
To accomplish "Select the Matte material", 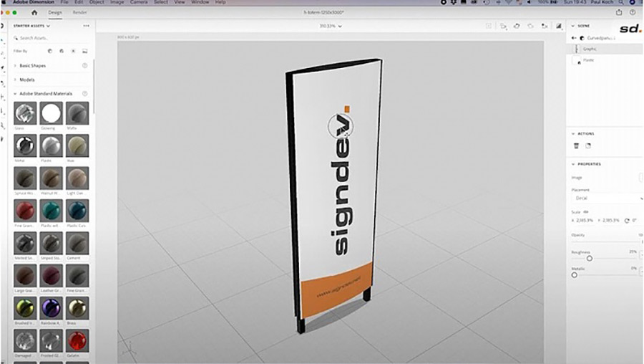I will point(77,113).
